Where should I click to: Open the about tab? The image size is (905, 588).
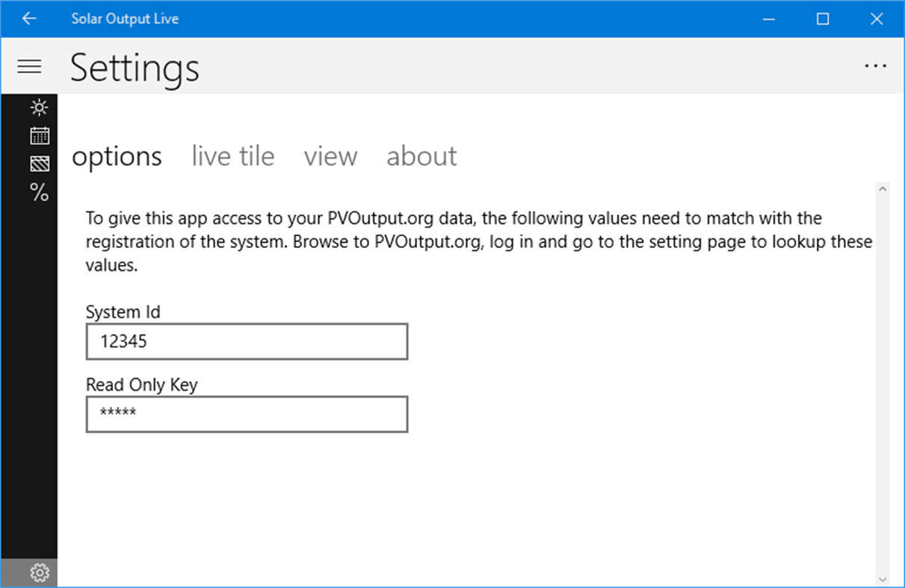[421, 156]
